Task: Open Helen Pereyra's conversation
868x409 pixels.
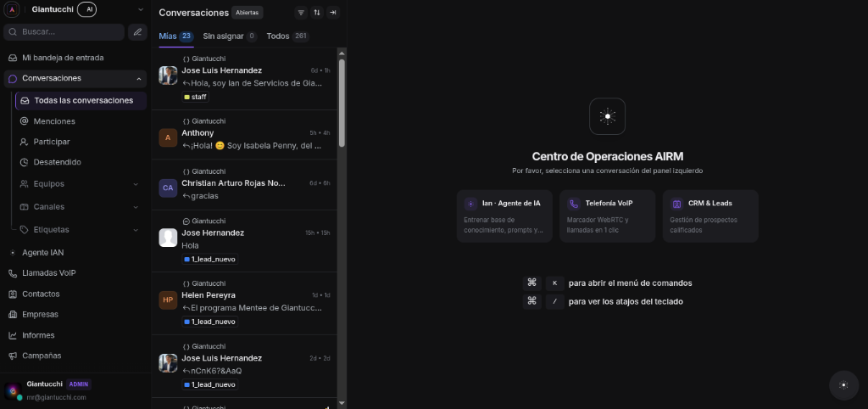Action: (244, 303)
